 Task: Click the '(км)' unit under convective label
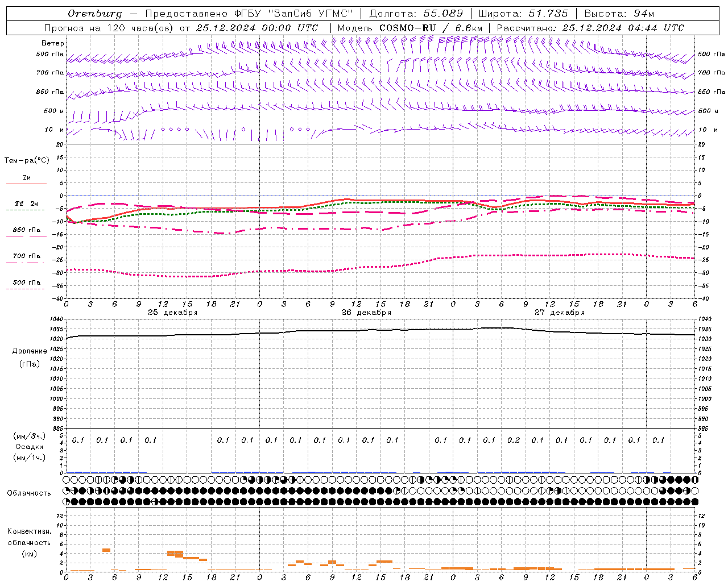(x=29, y=554)
